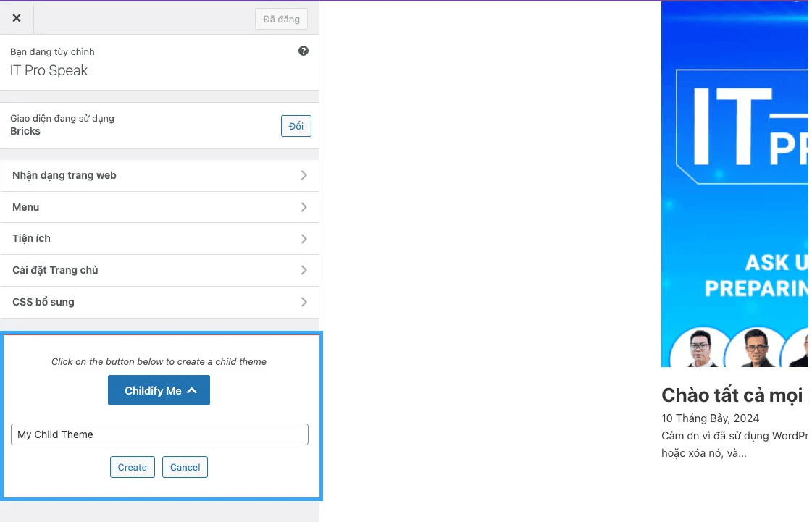This screenshot has width=812, height=522.
Task: Click Create to make the child theme
Action: click(x=132, y=467)
